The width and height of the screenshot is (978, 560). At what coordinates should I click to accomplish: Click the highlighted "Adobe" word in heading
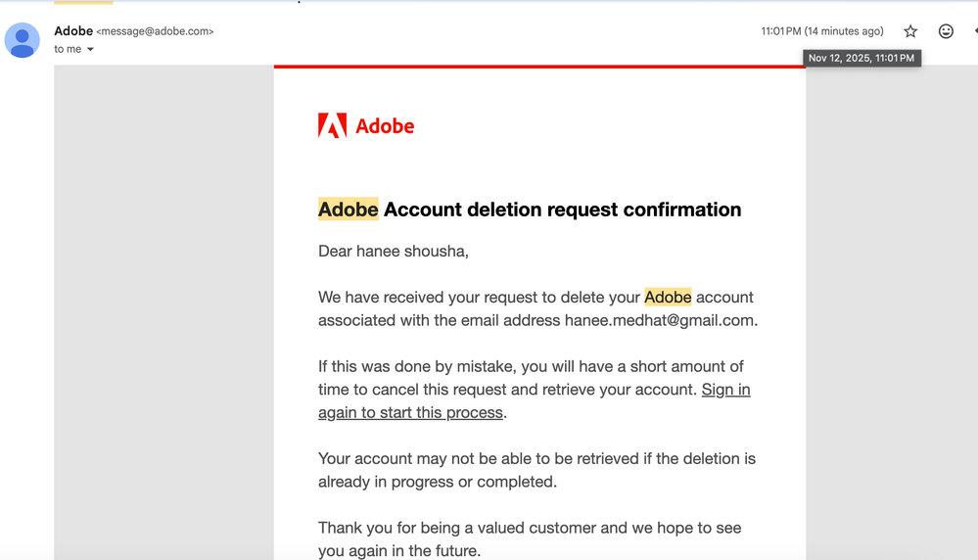348,210
